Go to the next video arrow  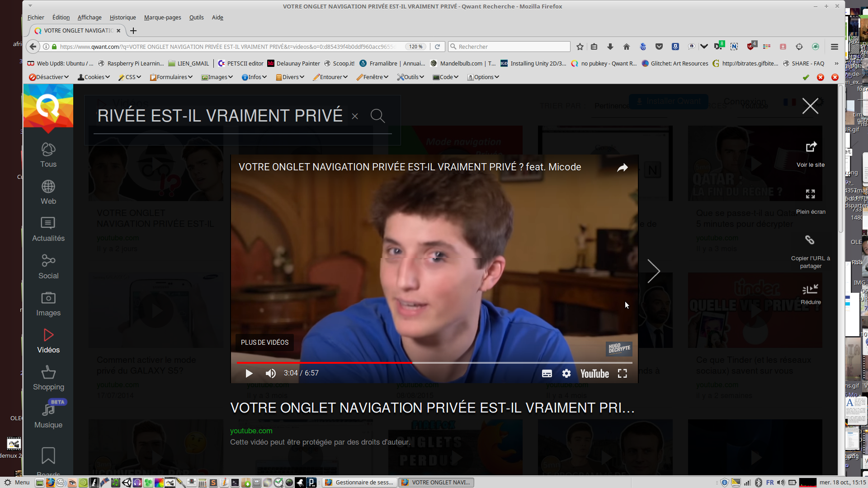point(653,271)
